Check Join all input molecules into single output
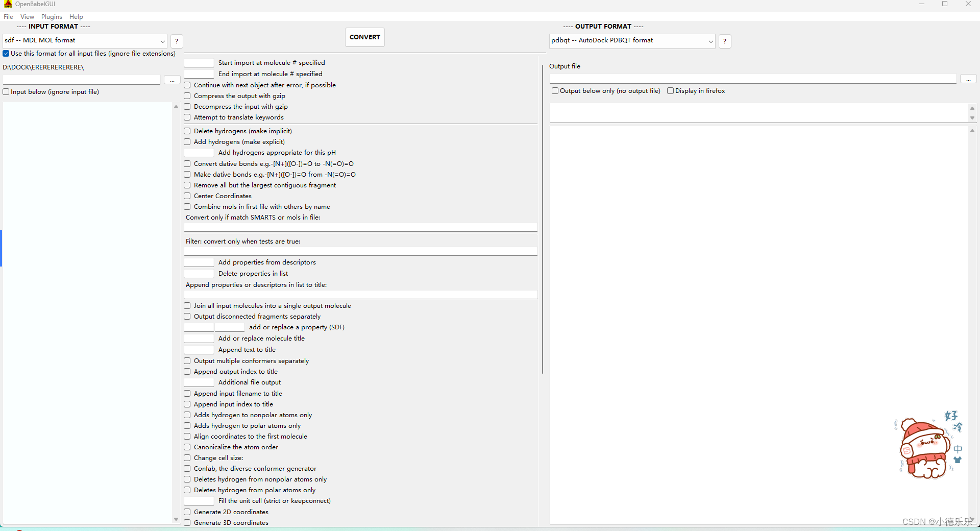The image size is (980, 531). click(187, 306)
